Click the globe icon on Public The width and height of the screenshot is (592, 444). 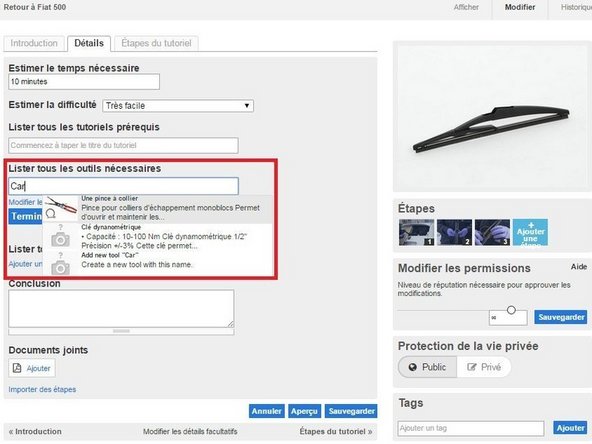tap(413, 367)
